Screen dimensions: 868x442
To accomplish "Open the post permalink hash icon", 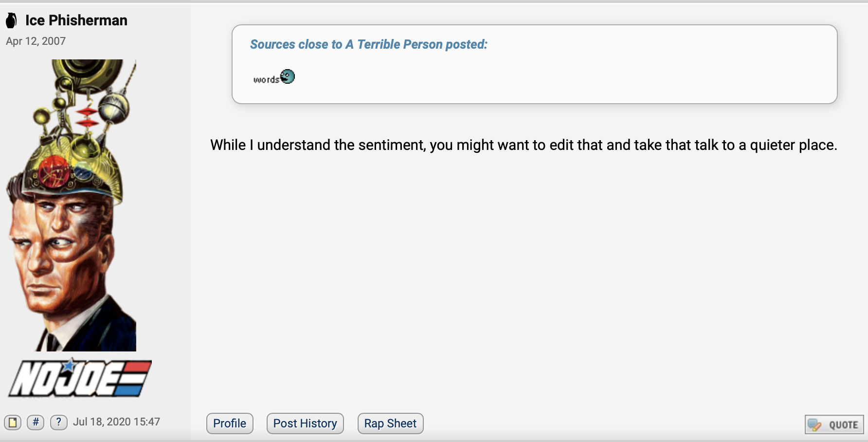I will pyautogui.click(x=36, y=422).
